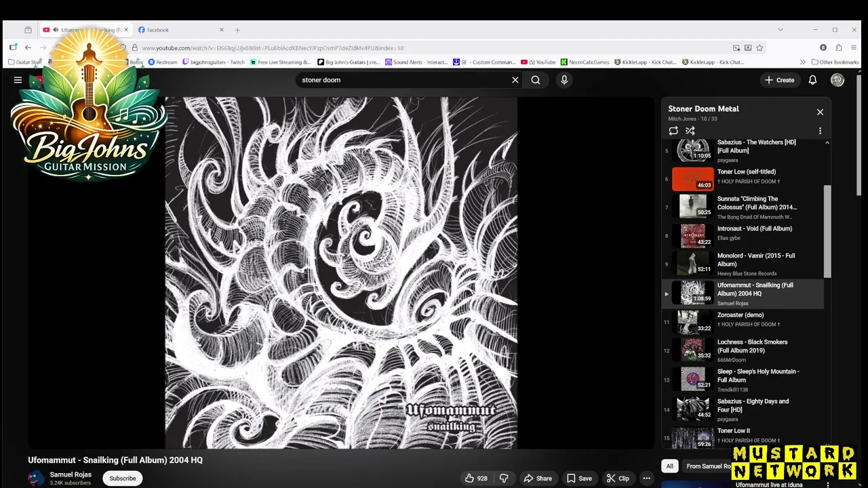Toggle playlist shuffle
868x488 pixels.
(x=690, y=131)
